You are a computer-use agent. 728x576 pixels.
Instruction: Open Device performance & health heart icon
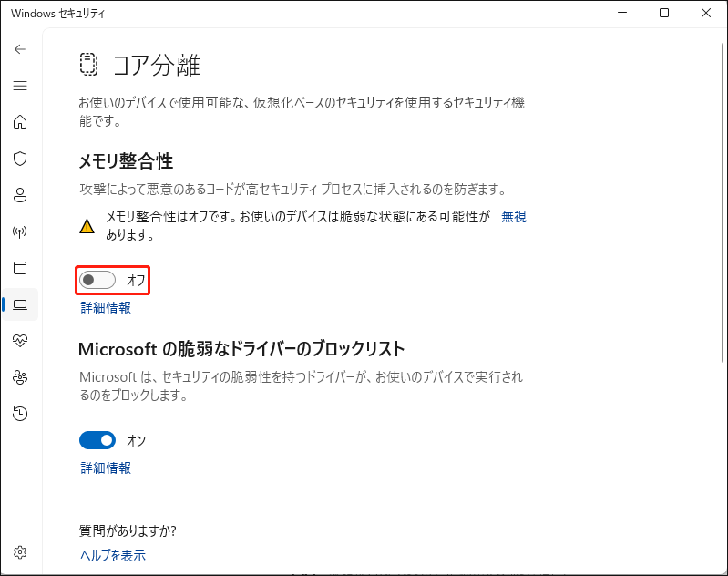20,341
